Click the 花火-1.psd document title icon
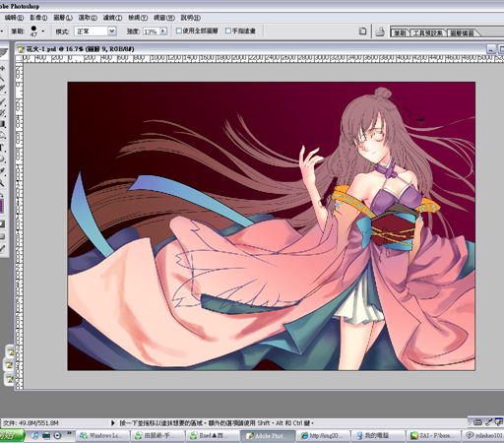 point(22,49)
